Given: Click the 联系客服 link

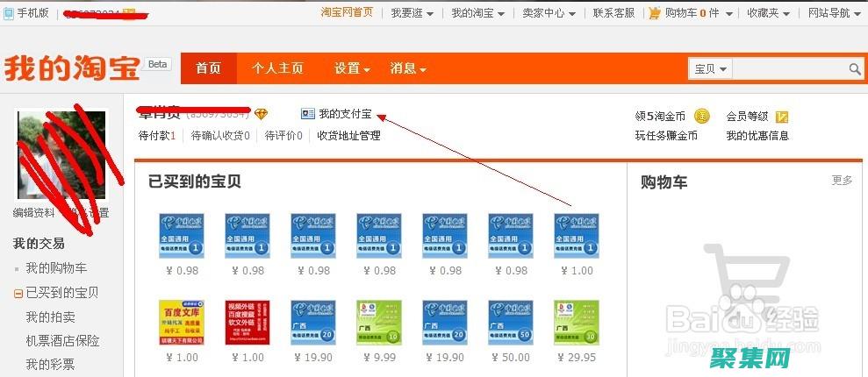Looking at the screenshot, I should point(613,13).
